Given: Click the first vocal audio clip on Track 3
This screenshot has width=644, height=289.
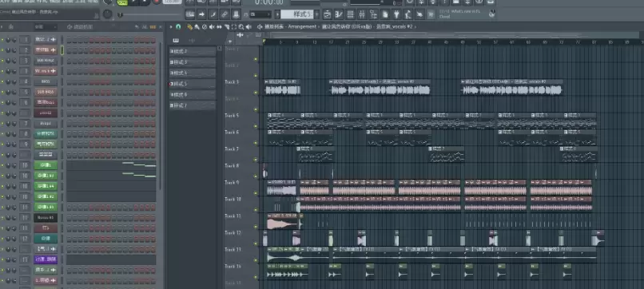Looking at the screenshot, I should pos(283,88).
